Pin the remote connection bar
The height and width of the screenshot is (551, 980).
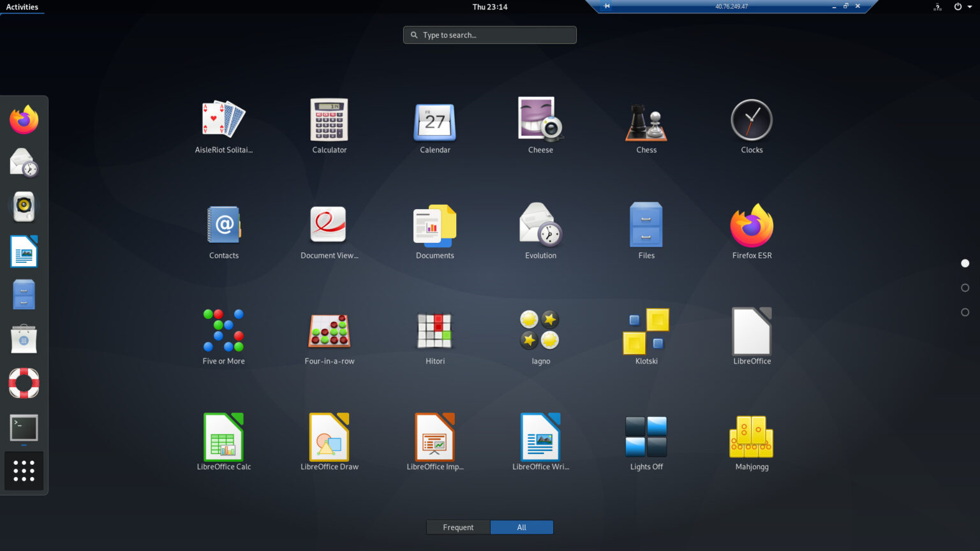click(x=607, y=6)
